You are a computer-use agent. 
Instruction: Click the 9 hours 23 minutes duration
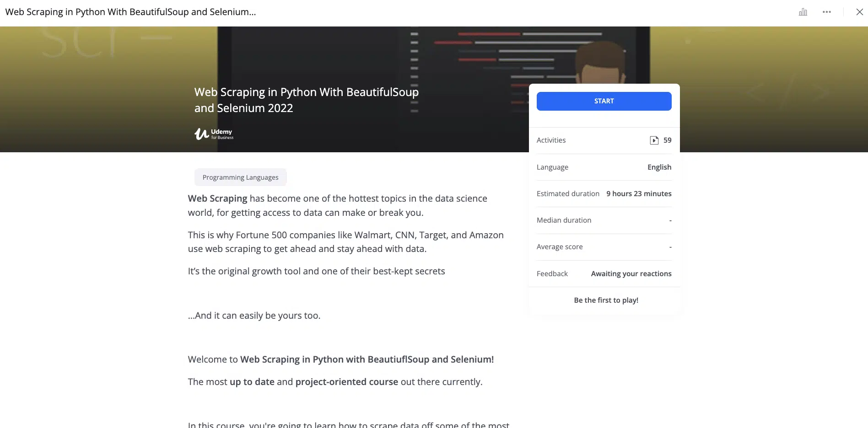pyautogui.click(x=639, y=194)
